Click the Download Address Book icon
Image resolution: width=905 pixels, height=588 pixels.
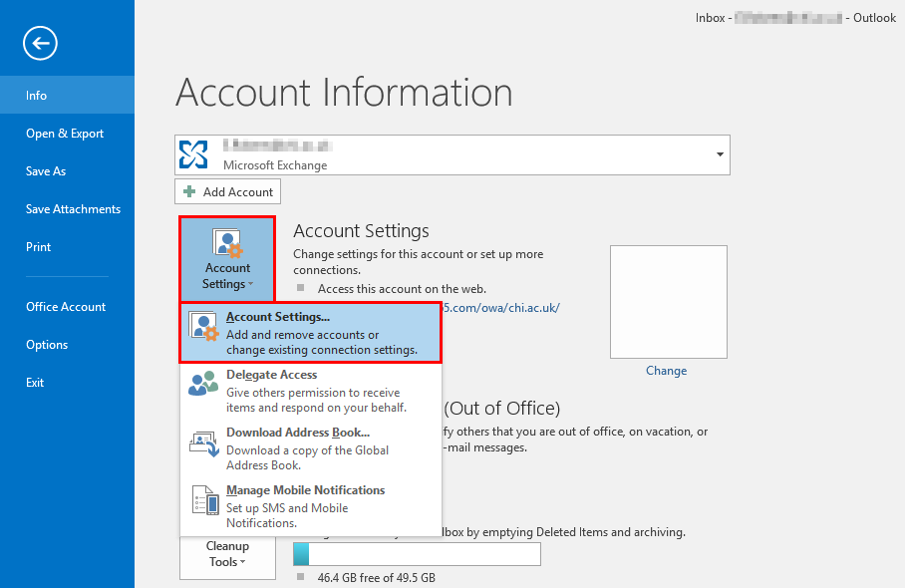(x=204, y=443)
